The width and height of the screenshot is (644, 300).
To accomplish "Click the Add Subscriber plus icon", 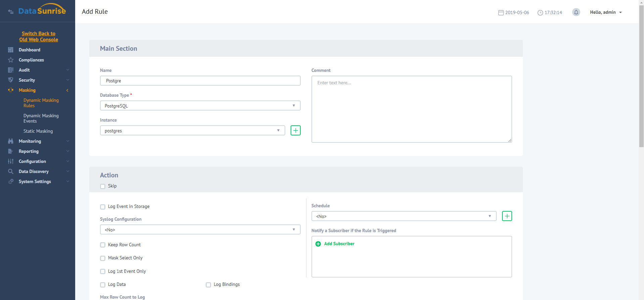I will 318,244.
